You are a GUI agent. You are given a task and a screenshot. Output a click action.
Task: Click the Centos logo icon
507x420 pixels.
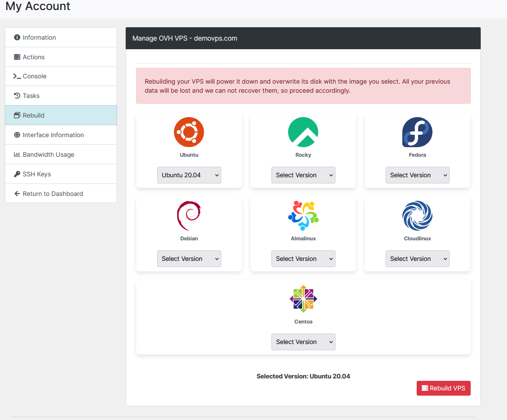click(x=303, y=299)
